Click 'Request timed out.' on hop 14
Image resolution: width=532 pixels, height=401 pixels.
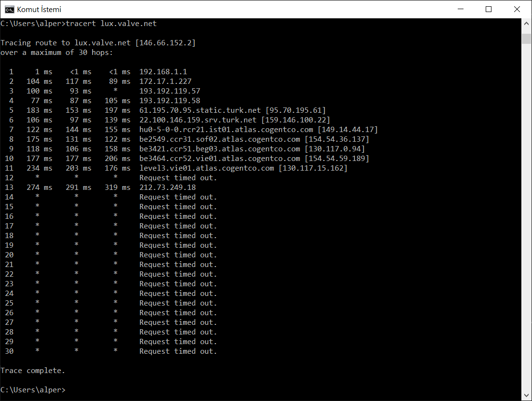178,197
